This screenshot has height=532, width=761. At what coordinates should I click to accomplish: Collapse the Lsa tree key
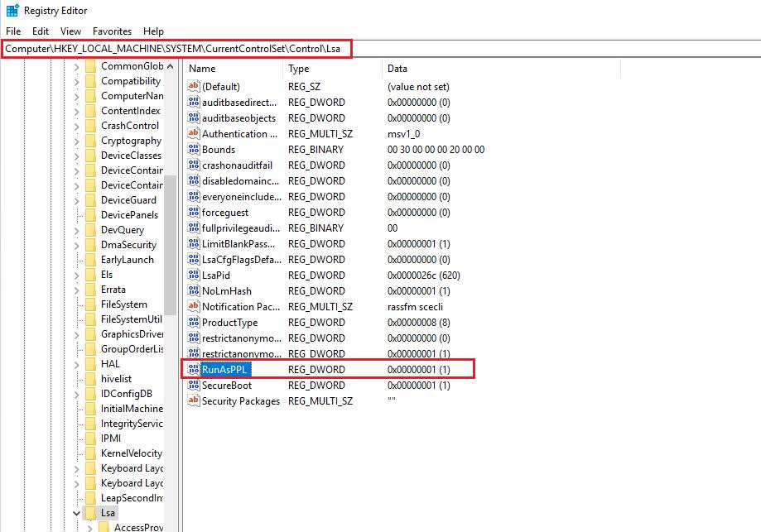77,514
